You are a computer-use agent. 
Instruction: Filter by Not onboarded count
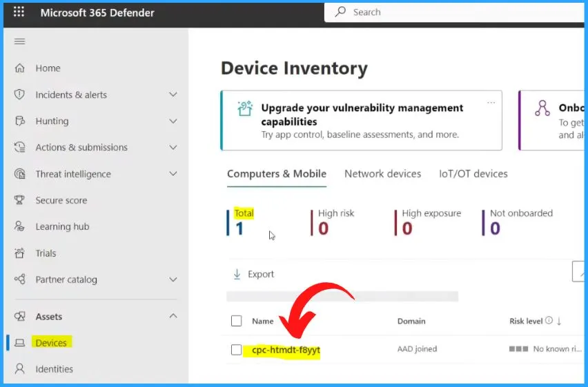(518, 222)
